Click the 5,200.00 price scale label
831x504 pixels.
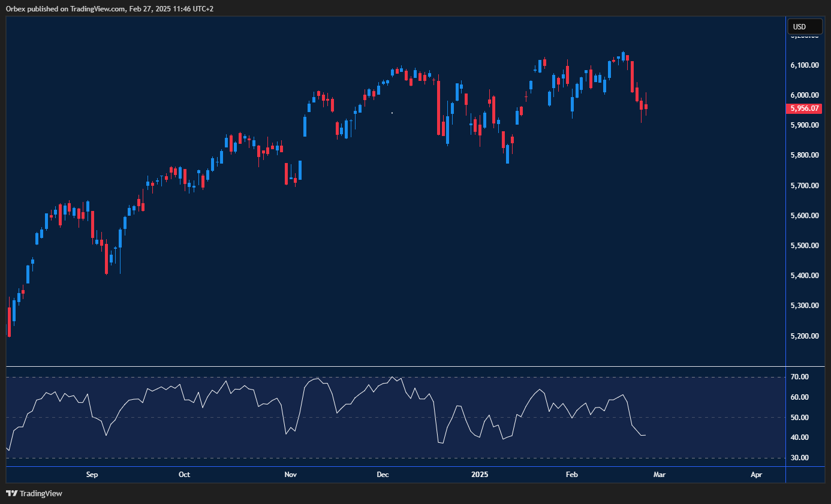pos(805,336)
